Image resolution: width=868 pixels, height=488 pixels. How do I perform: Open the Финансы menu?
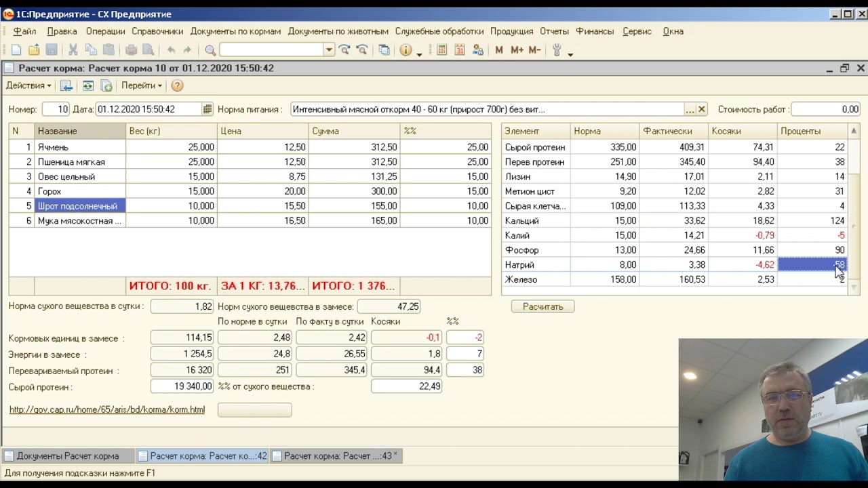click(x=595, y=31)
